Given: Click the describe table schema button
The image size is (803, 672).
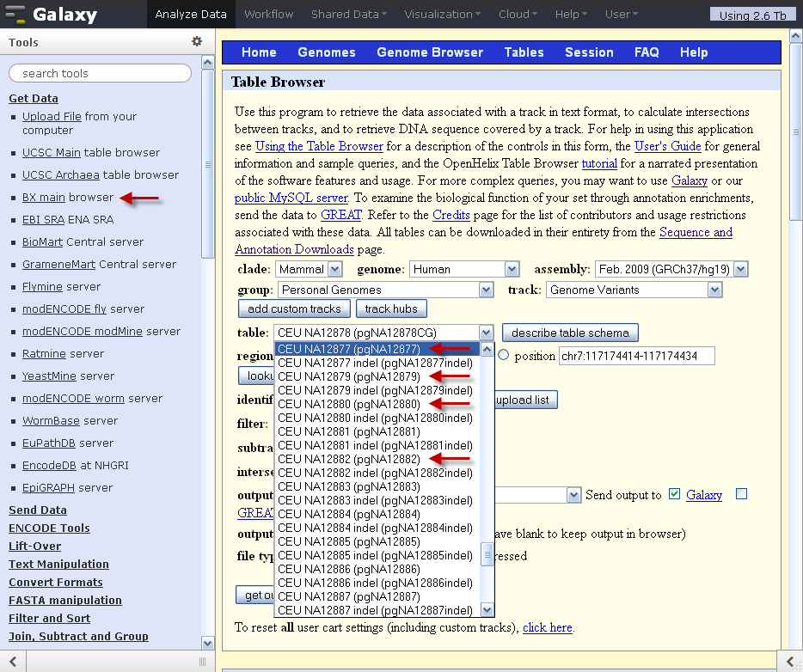Looking at the screenshot, I should click(570, 333).
